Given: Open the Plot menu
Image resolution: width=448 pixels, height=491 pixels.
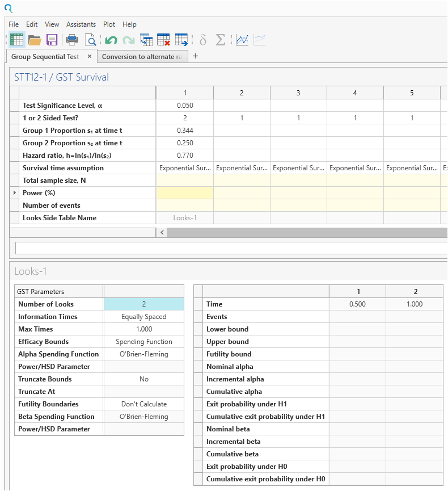Looking at the screenshot, I should tap(109, 24).
